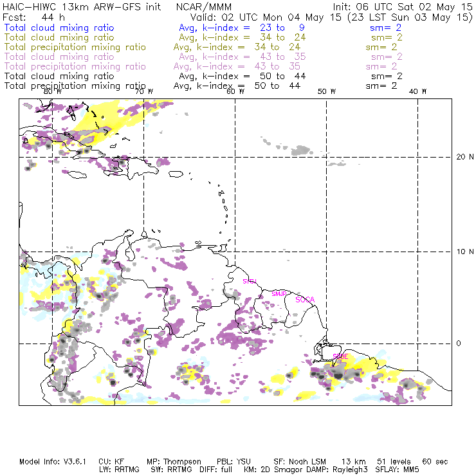This screenshot has height=476, width=476.
Task: Click the 'SBBE' station label on the map
Action: pos(340,356)
